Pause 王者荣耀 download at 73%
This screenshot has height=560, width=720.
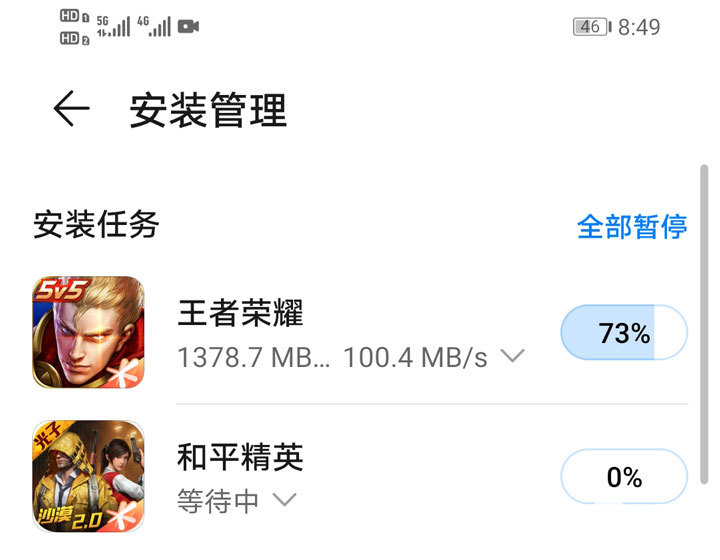(624, 332)
